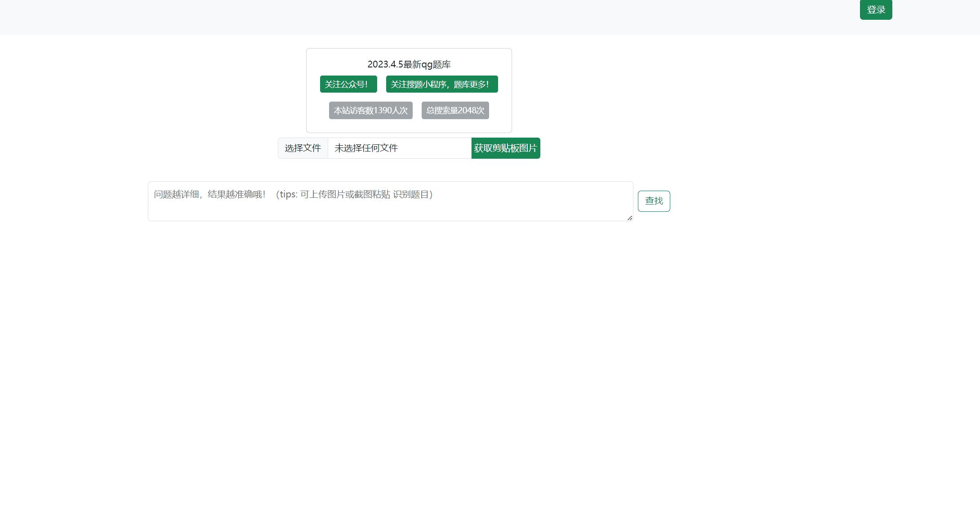Focus the question search textarea
This screenshot has height=509, width=980.
pos(390,201)
